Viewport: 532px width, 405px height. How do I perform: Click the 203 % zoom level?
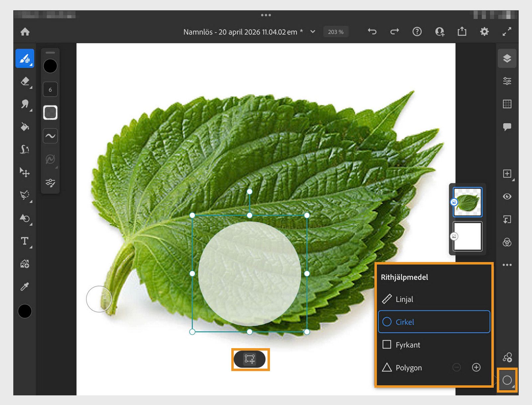click(x=336, y=32)
